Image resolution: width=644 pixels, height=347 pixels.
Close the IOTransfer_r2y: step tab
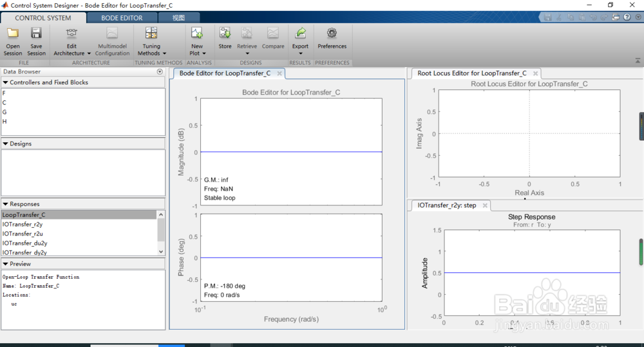485,205
